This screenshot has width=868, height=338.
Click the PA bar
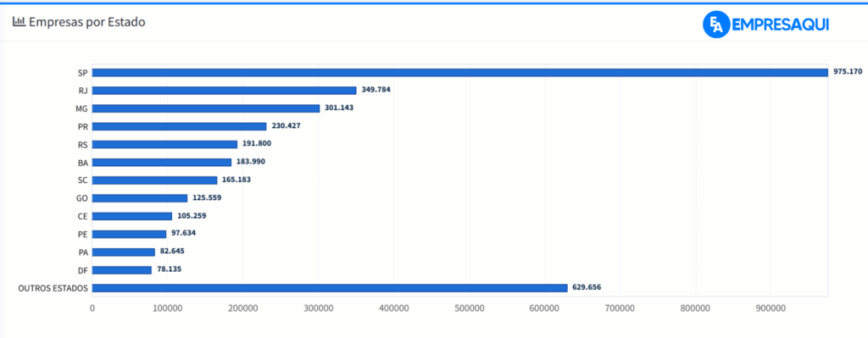pyautogui.click(x=124, y=252)
